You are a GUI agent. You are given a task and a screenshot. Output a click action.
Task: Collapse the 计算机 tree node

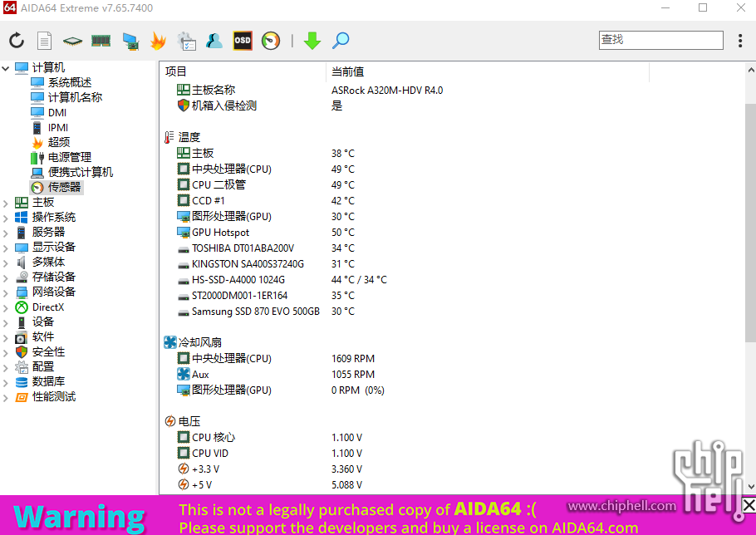pyautogui.click(x=6, y=68)
